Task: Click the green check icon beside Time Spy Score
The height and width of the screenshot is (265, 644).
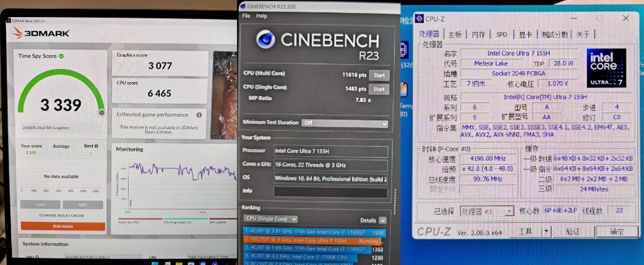Action: [61, 56]
